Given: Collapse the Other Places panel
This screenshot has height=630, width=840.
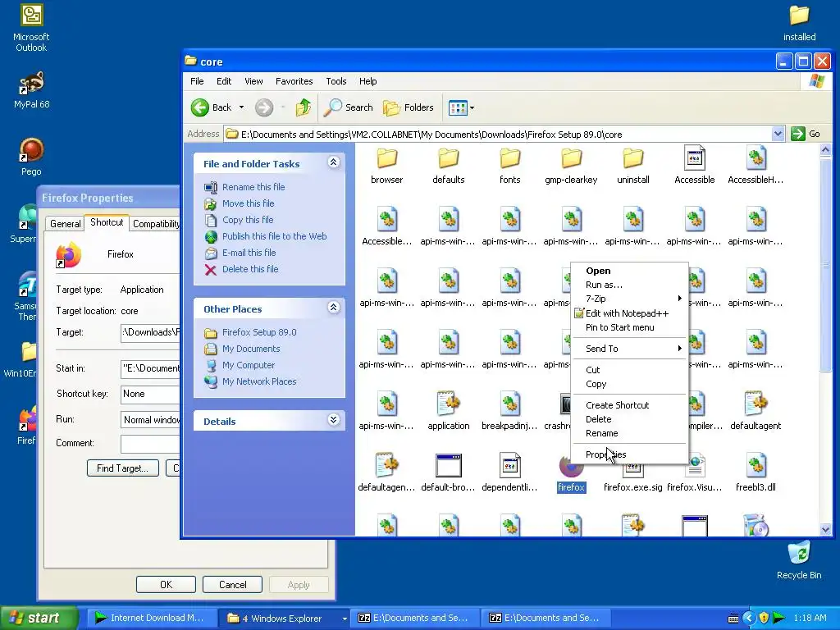Looking at the screenshot, I should click(333, 308).
